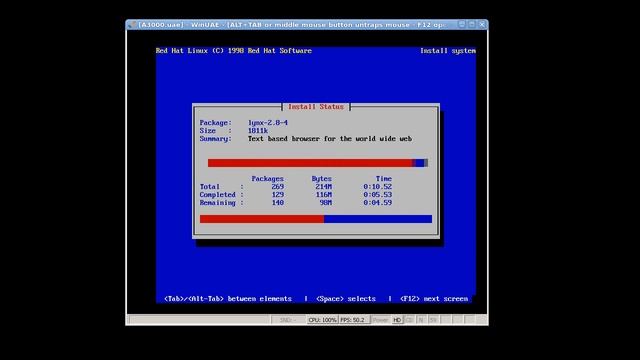Click the 'Summary:' label
Viewport: 640px width, 360px height.
216,139
